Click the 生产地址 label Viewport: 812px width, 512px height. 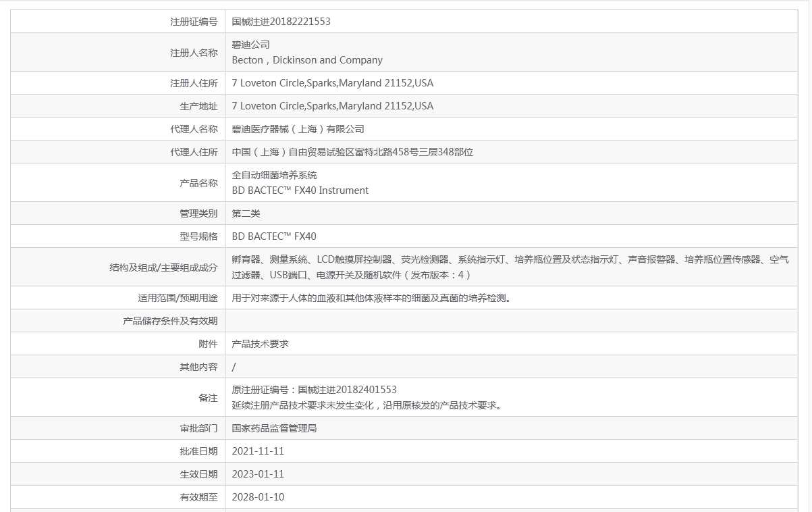click(x=198, y=106)
